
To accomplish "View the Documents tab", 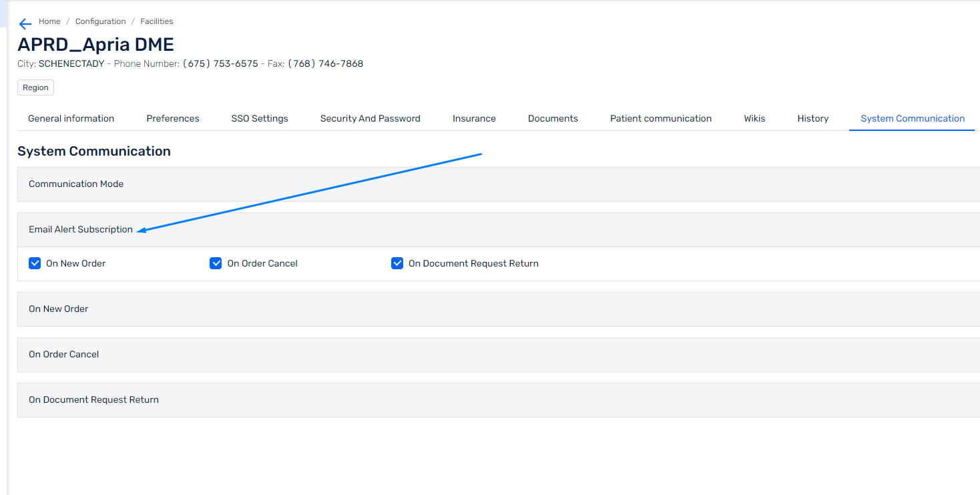I will pyautogui.click(x=553, y=118).
